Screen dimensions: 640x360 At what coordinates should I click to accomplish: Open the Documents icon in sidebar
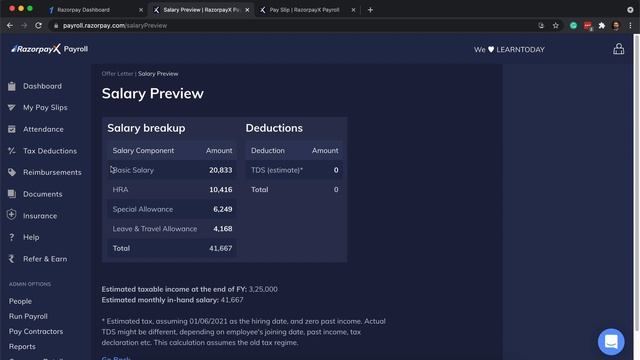pyautogui.click(x=12, y=194)
